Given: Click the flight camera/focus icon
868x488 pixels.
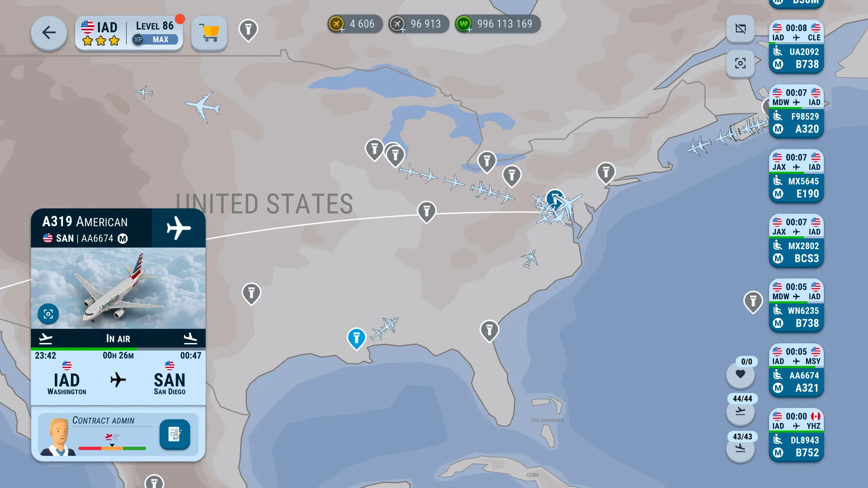Looking at the screenshot, I should click(x=48, y=314).
